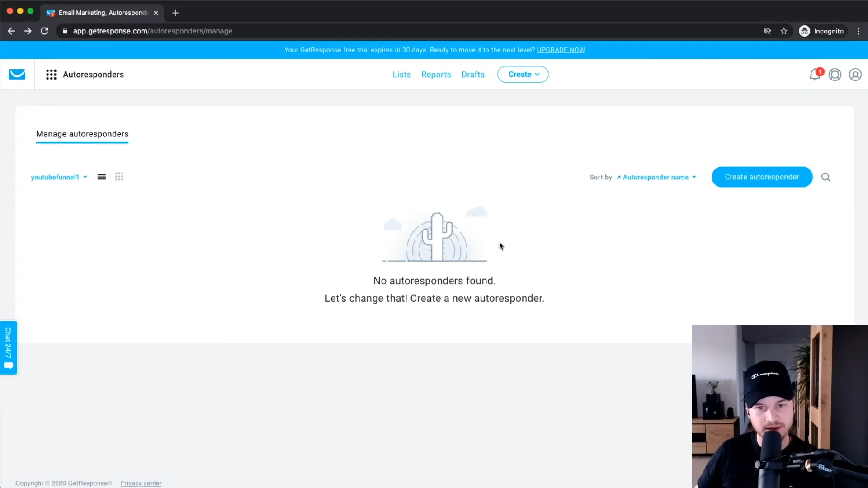Open Drafts section

(x=473, y=74)
